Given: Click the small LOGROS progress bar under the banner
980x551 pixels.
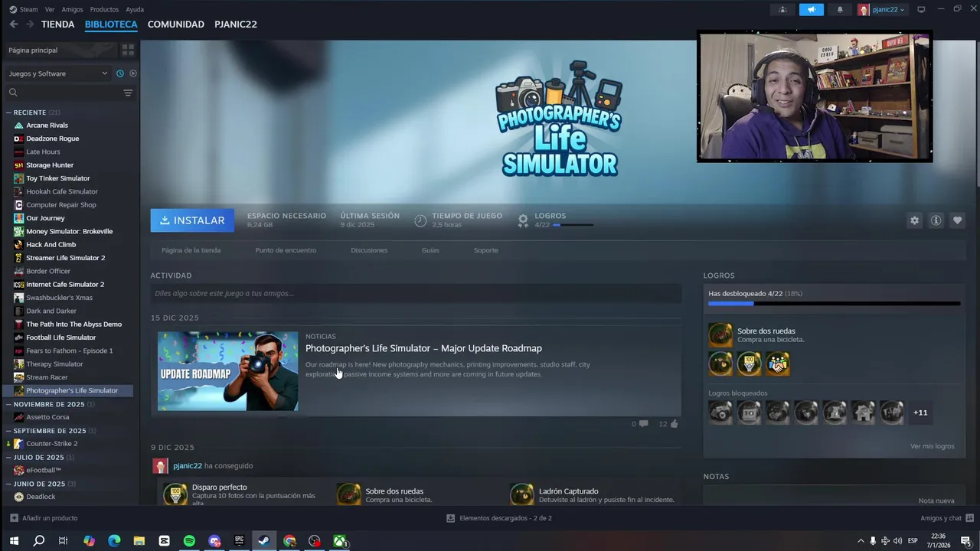Looking at the screenshot, I should [x=573, y=225].
